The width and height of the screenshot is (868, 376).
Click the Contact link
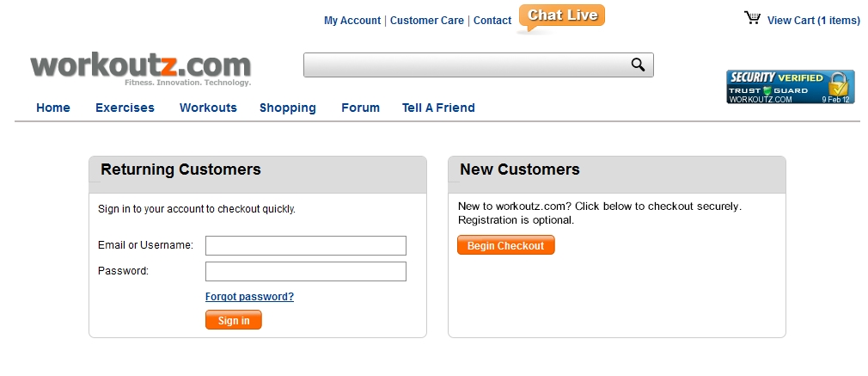tap(492, 21)
